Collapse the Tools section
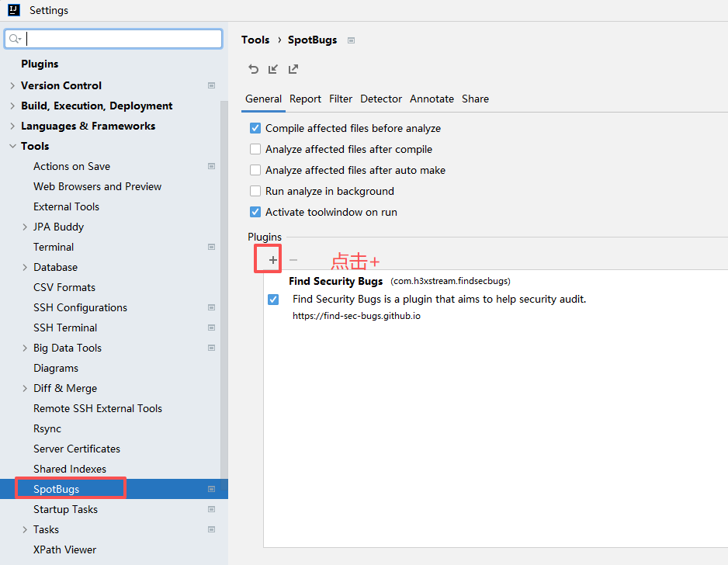This screenshot has height=565, width=728. [x=12, y=146]
